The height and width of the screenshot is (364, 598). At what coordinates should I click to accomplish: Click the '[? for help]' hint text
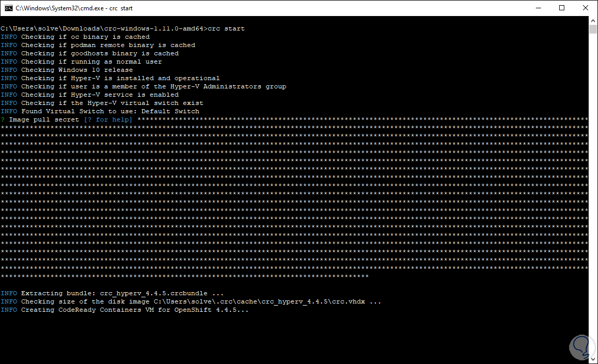[x=108, y=119]
